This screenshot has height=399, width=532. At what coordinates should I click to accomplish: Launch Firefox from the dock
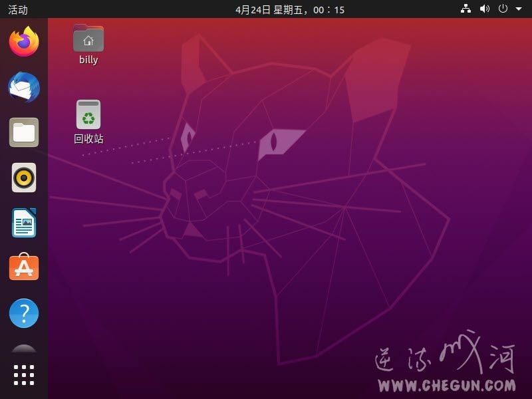coord(24,42)
